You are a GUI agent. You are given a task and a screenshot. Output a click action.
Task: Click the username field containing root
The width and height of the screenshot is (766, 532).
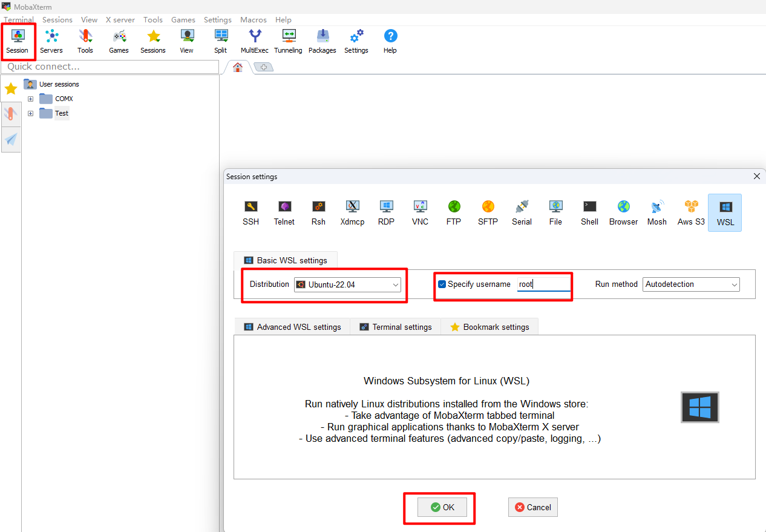[x=544, y=284]
